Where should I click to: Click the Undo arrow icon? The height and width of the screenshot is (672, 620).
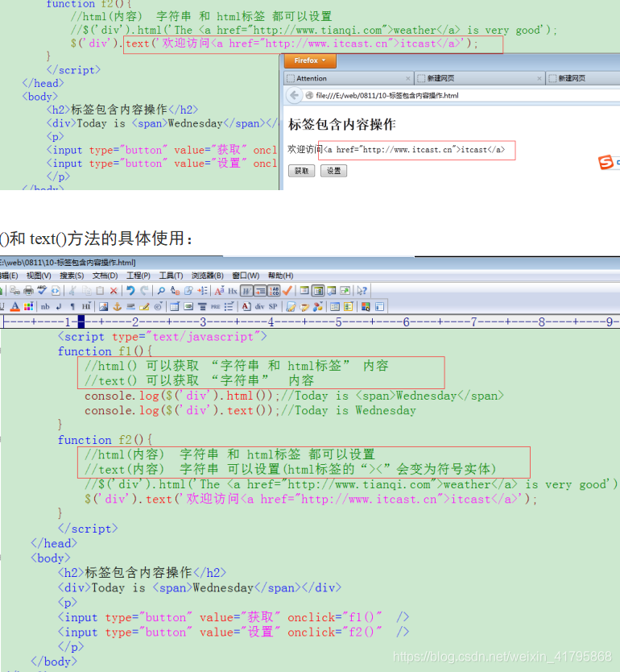point(130,291)
